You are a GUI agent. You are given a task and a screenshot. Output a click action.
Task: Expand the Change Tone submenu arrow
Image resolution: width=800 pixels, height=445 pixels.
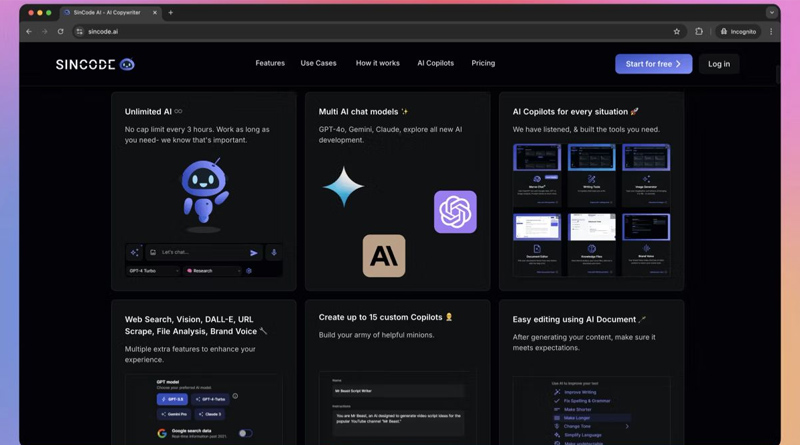[x=627, y=426]
